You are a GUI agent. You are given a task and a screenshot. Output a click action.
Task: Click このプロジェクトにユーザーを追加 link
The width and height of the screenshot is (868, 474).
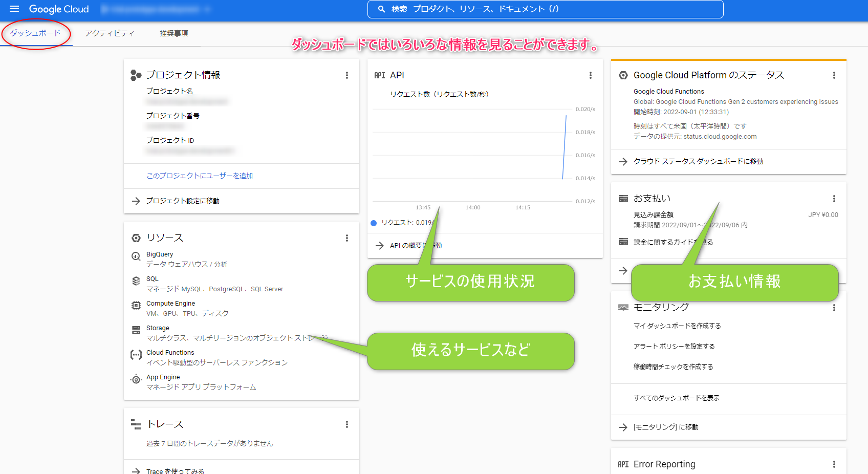pyautogui.click(x=200, y=176)
